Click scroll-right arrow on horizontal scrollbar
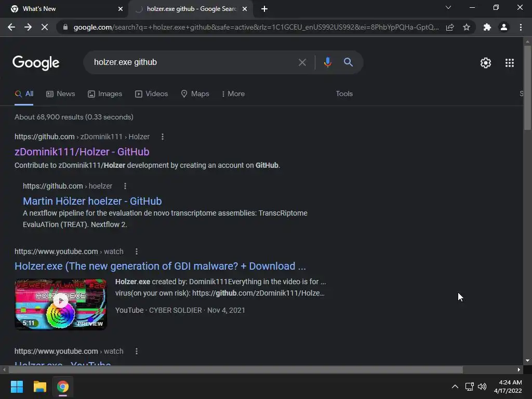Viewport: 532px width, 399px height. coord(519,369)
